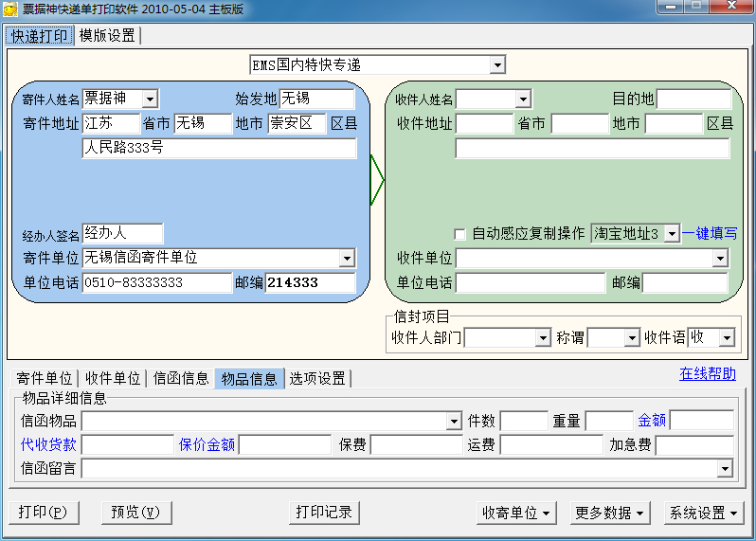The width and height of the screenshot is (756, 541).
Task: Click the 保价金额 link label
Action: point(207,444)
